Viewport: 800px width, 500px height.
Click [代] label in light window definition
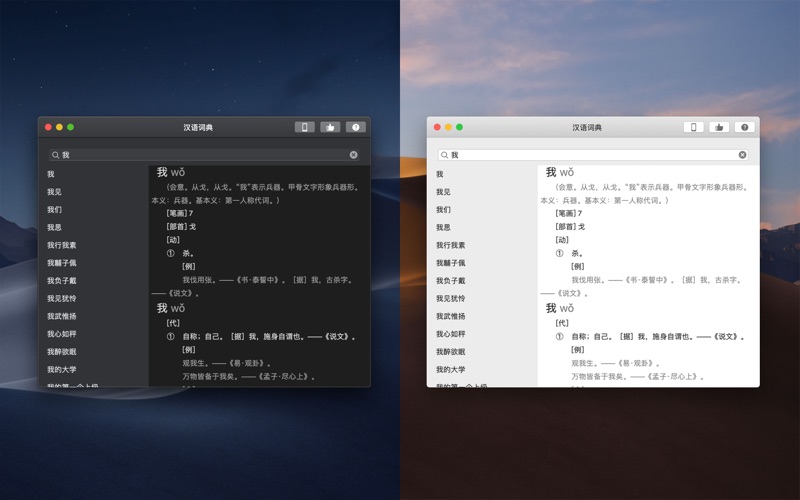562,323
